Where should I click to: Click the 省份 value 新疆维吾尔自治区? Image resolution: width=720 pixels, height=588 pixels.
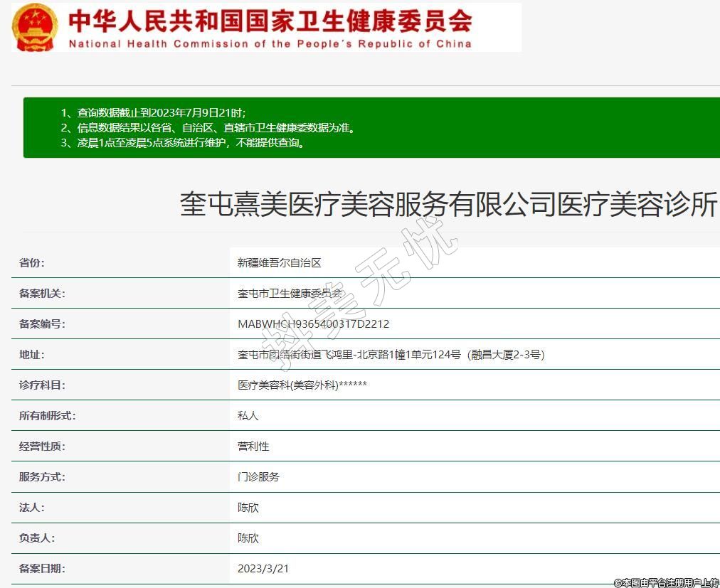[x=280, y=262]
